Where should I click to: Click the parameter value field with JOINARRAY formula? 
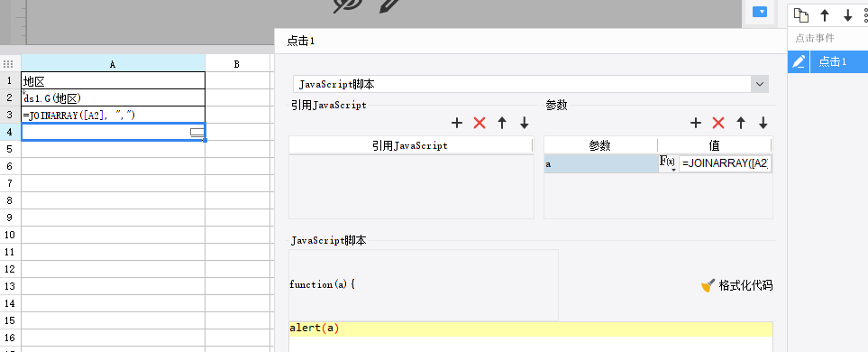(726, 163)
